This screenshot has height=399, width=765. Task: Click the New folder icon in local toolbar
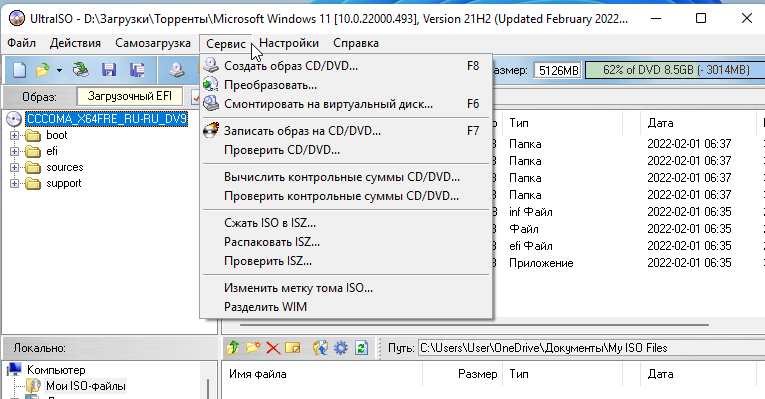pyautogui.click(x=253, y=348)
